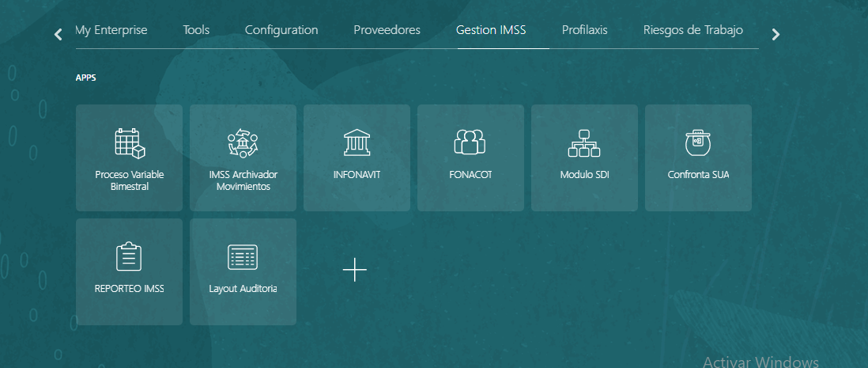Go to the Proveedores tab
Viewport: 868px width, 368px height.
coord(387,31)
